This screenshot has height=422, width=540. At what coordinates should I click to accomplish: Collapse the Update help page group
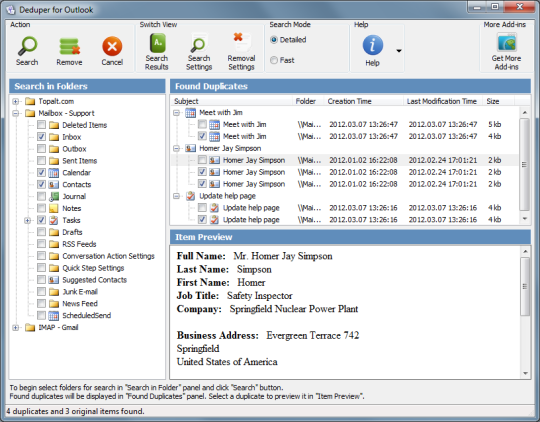177,196
